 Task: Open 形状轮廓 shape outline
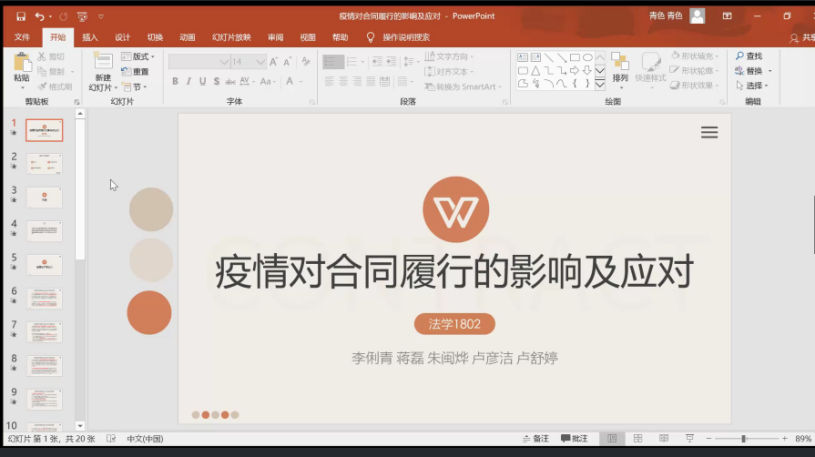694,70
